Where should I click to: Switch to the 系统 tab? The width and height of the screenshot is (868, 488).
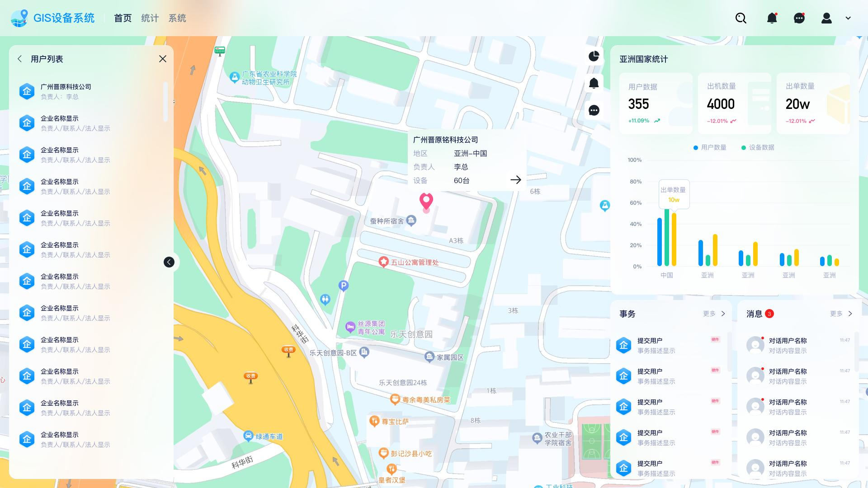[177, 18]
